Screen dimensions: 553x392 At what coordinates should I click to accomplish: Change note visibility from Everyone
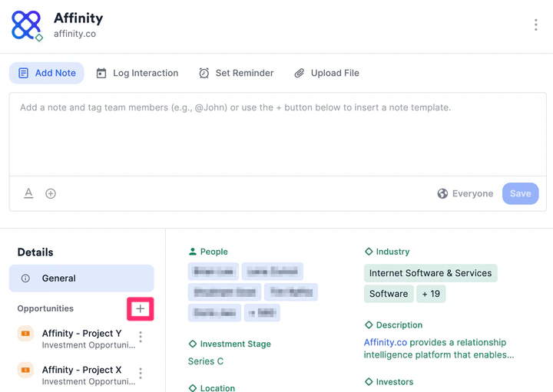pos(465,193)
